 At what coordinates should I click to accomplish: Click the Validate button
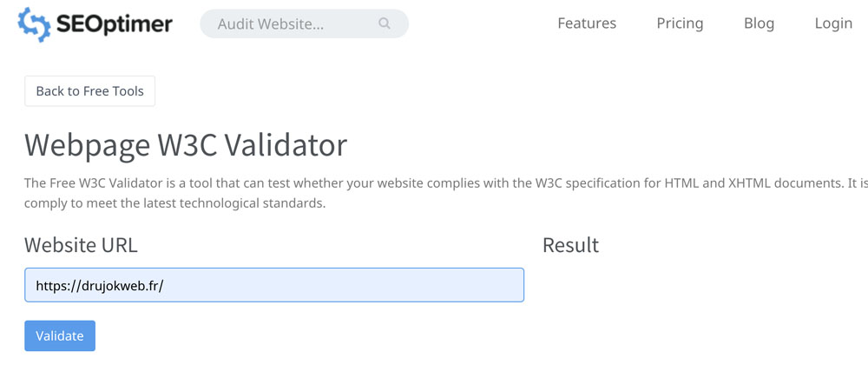click(60, 335)
